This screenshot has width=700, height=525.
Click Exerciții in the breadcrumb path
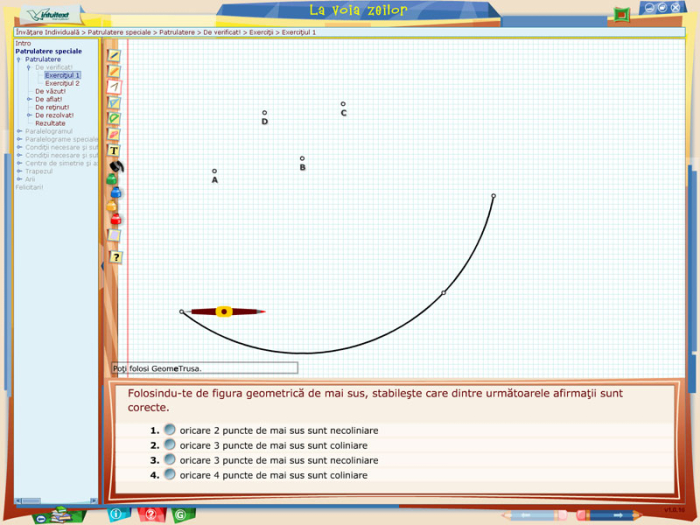click(x=261, y=33)
